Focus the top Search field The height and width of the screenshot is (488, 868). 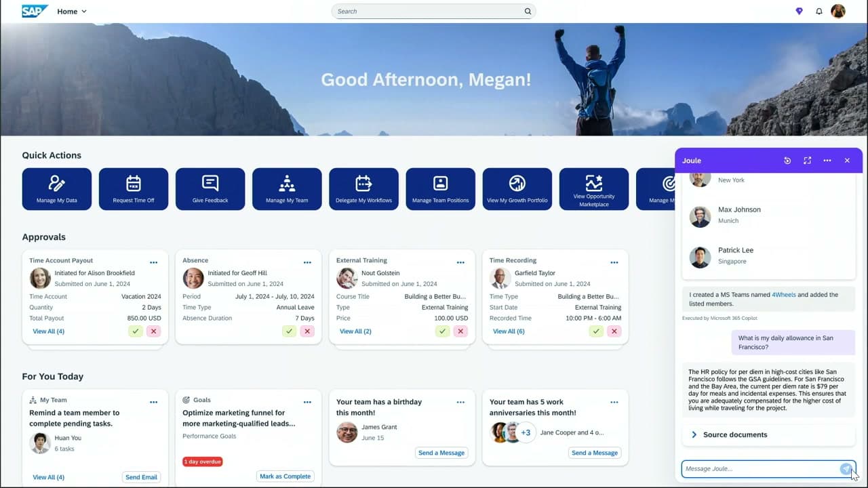point(433,12)
